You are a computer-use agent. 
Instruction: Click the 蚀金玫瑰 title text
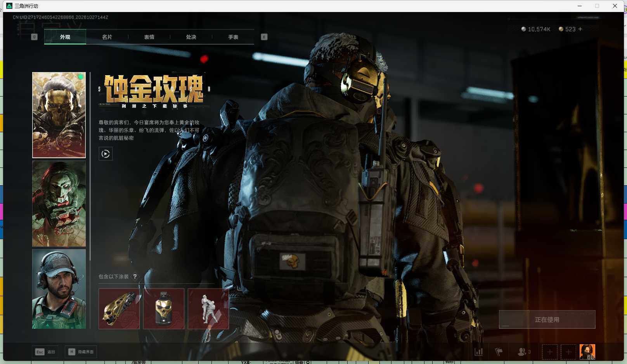[x=154, y=89]
